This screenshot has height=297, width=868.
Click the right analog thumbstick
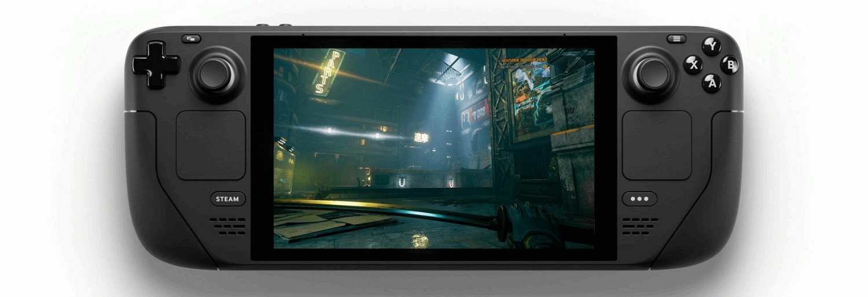point(653,74)
